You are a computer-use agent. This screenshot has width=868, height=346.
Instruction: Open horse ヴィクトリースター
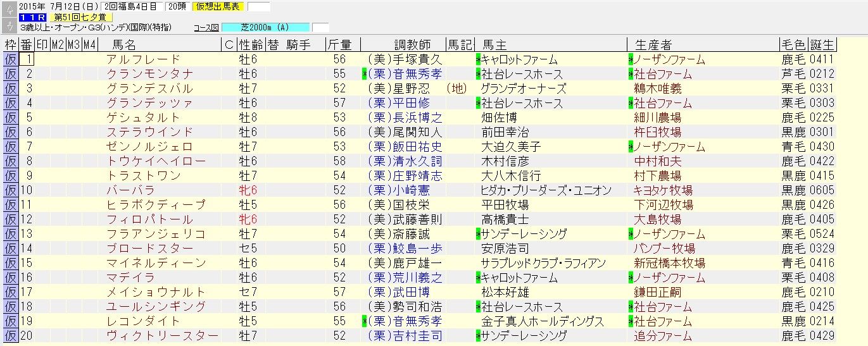[x=162, y=336]
